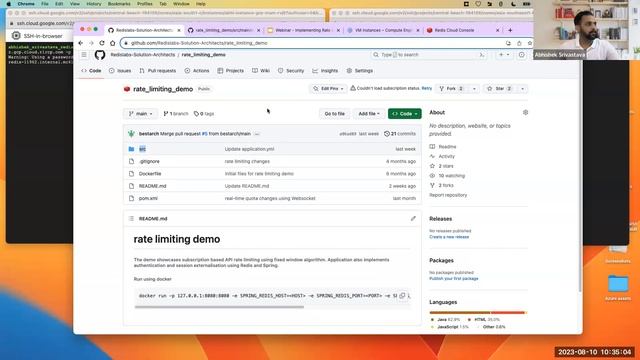This screenshot has width=640, height=360.
Task: Open 0 tags link
Action: [204, 113]
